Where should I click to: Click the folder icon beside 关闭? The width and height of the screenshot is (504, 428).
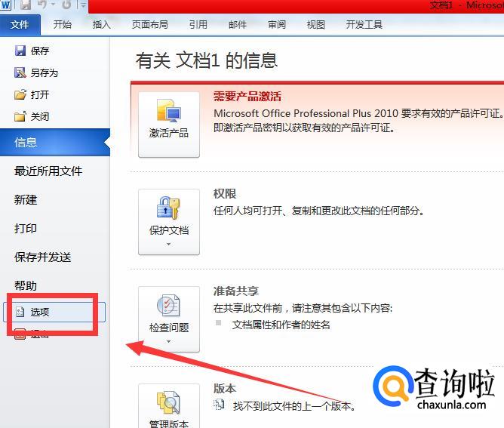20,116
